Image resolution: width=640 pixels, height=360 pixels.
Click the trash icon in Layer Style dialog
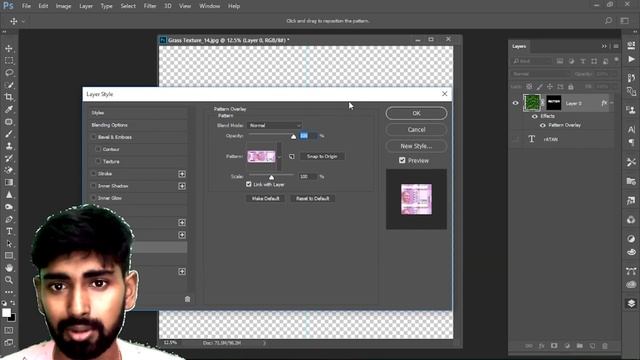[x=187, y=299]
